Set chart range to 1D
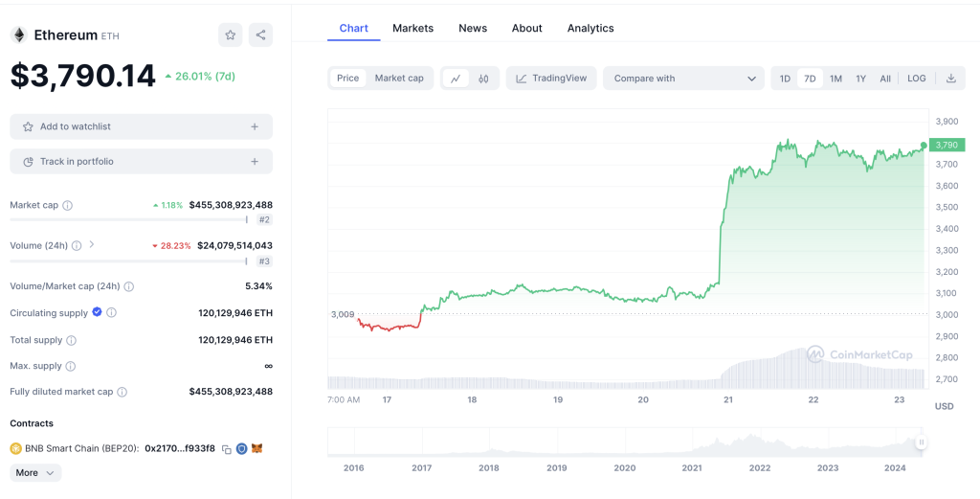 coord(785,79)
